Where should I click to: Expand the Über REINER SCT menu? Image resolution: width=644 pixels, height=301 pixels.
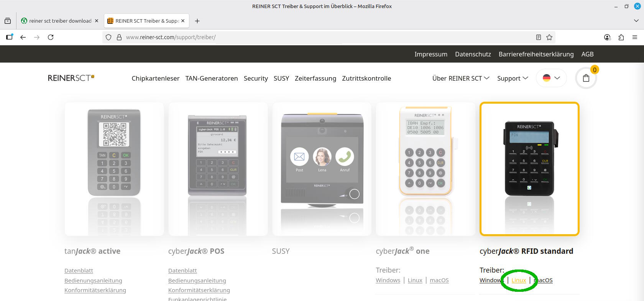point(461,78)
